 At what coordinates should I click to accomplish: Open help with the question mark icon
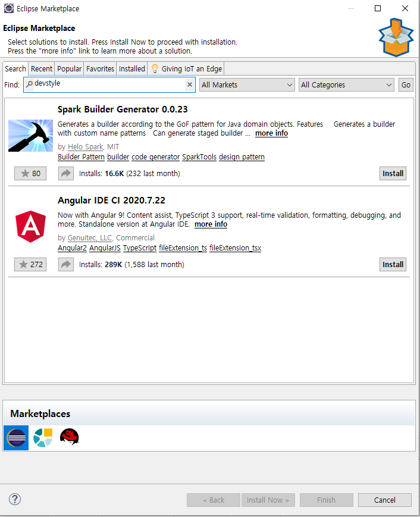15,499
